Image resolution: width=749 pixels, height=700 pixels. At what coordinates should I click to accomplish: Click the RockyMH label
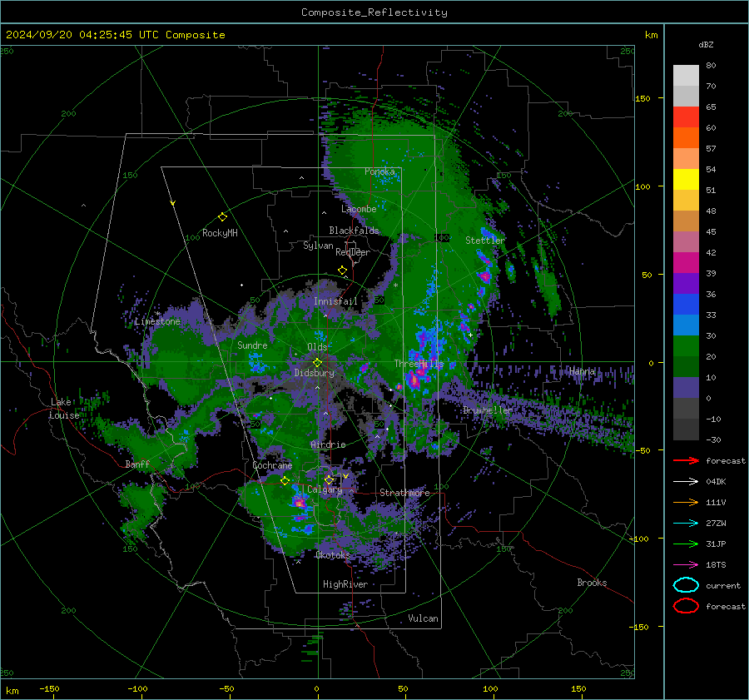coord(220,233)
